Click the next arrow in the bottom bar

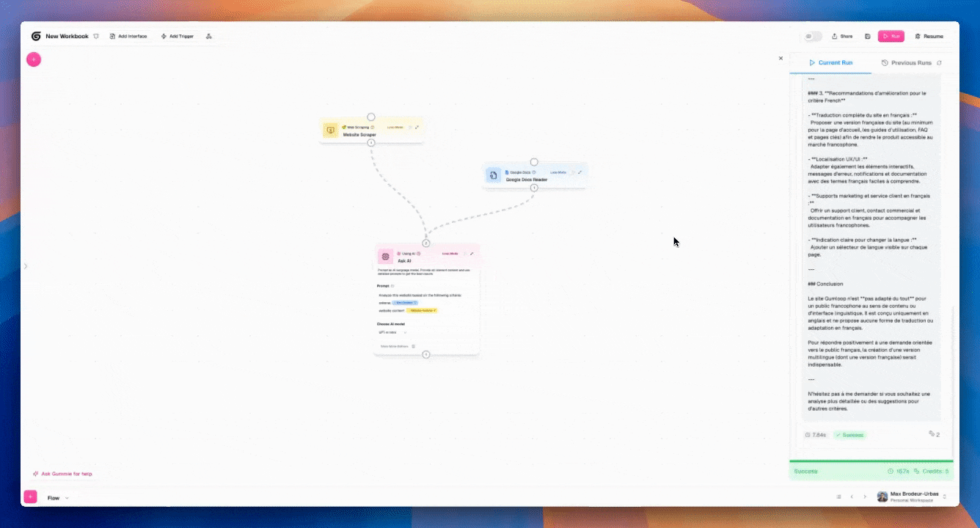865,496
